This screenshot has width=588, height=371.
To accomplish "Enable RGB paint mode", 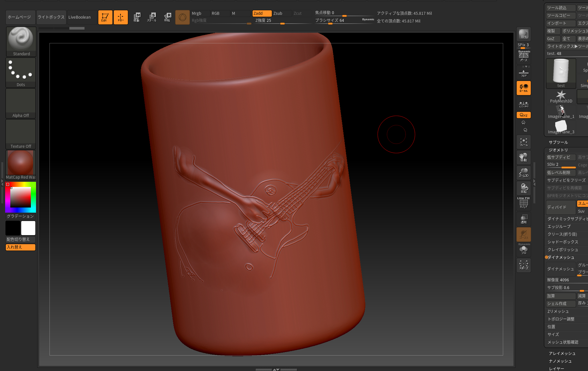I will coord(220,13).
